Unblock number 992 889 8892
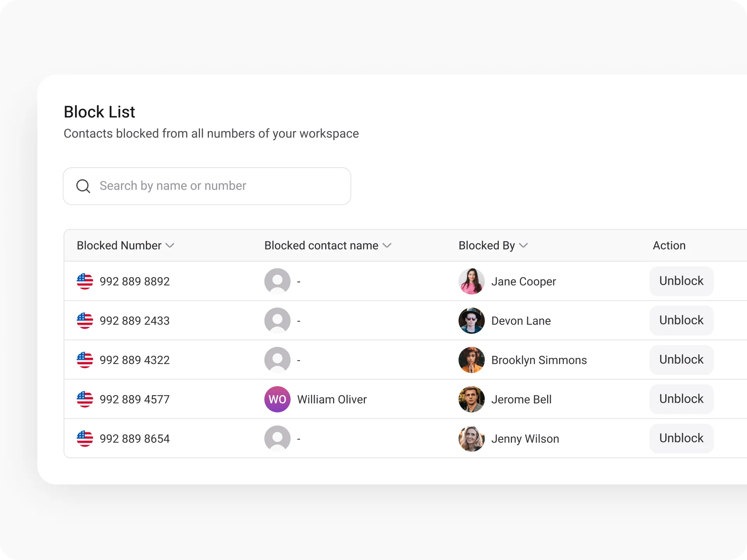The width and height of the screenshot is (747, 560). (681, 281)
